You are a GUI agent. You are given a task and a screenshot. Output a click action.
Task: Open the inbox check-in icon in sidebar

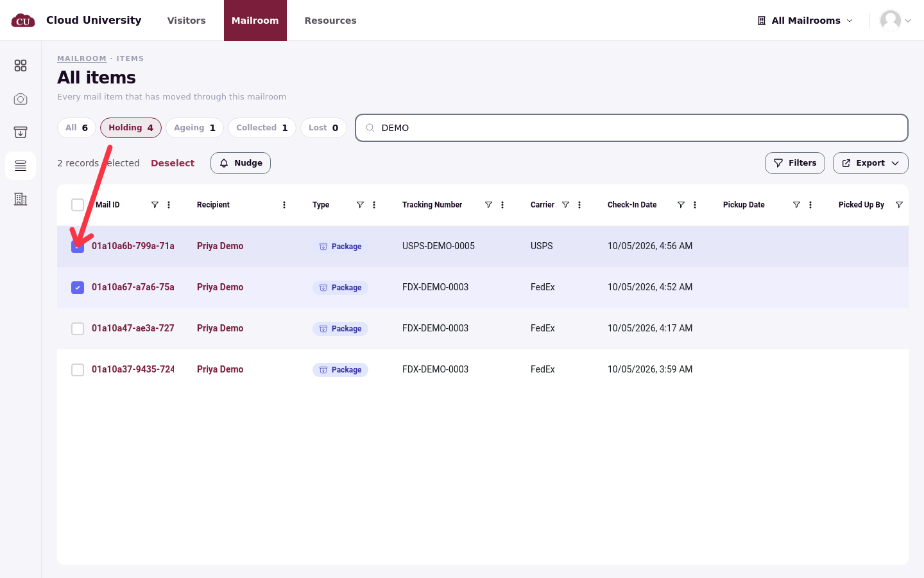click(x=21, y=132)
